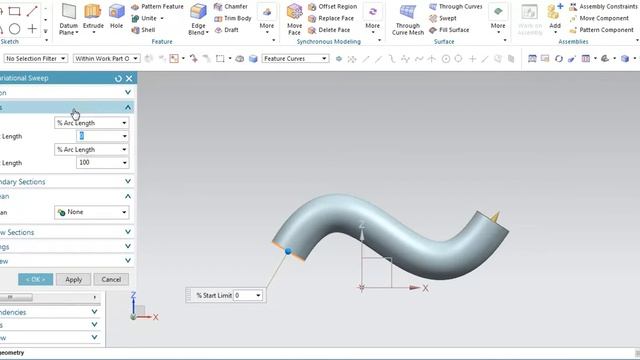Click the Delete Face tool
640x360 pixels.
tap(329, 30)
